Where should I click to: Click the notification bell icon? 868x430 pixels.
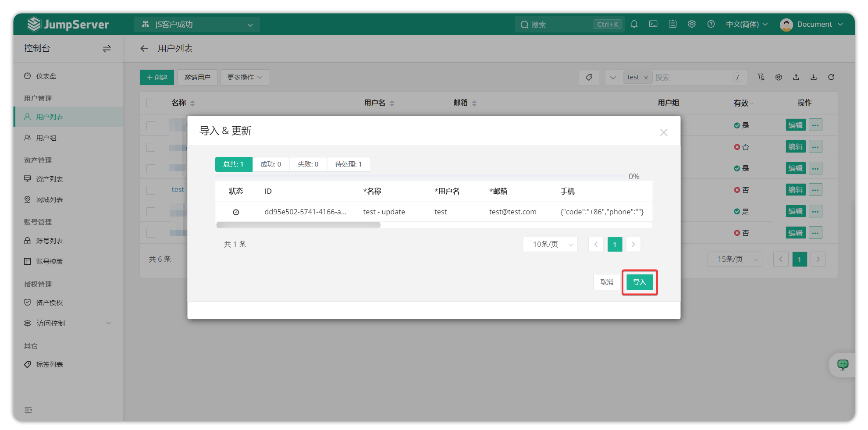pos(634,24)
